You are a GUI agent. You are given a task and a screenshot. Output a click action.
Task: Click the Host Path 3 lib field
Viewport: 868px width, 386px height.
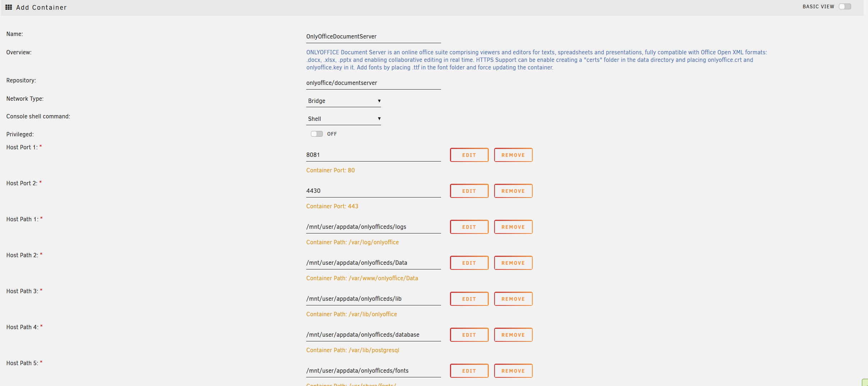pos(373,299)
